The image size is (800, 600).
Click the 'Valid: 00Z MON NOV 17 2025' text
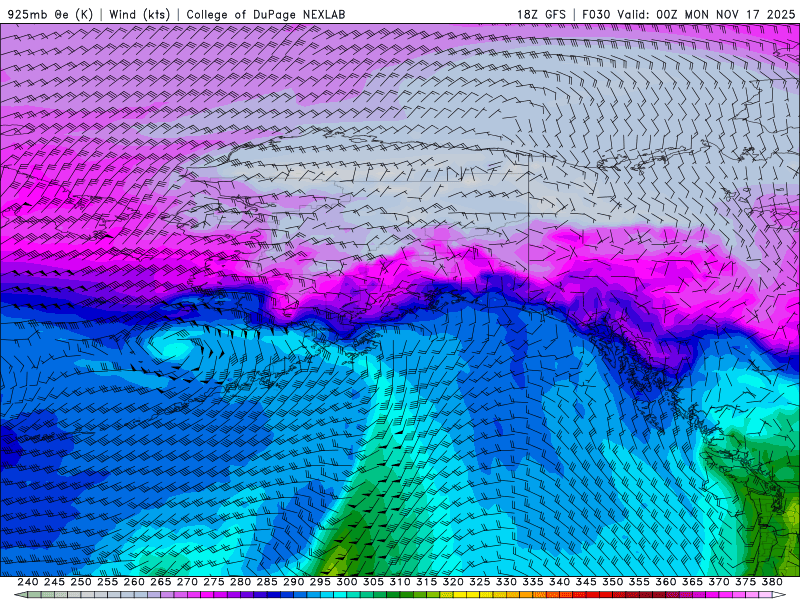pos(706,14)
